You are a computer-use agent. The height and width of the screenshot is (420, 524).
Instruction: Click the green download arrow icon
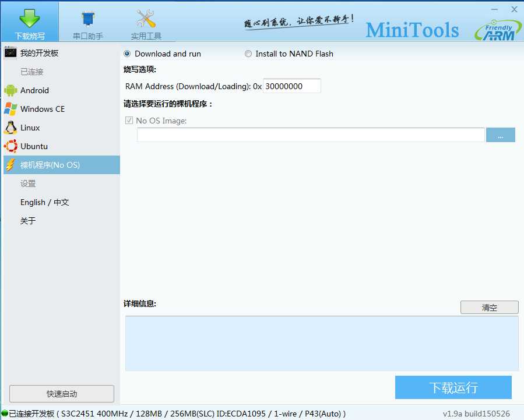(29, 17)
